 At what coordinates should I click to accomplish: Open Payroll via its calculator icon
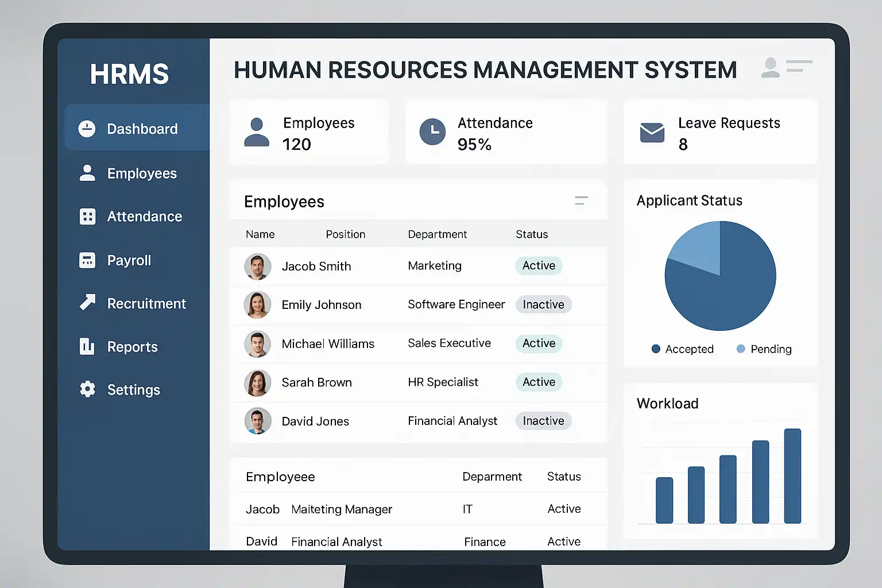coord(87,260)
